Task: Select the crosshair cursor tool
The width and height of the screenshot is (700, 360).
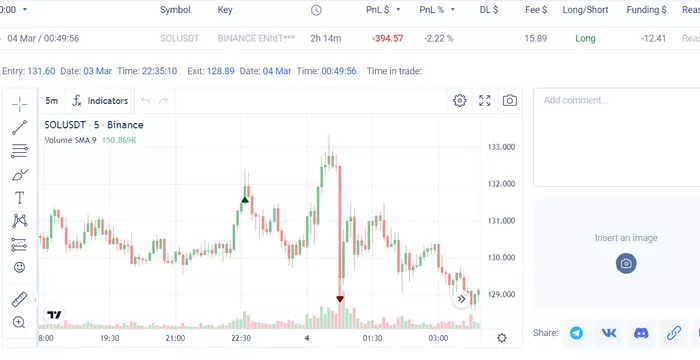Action: (20, 105)
